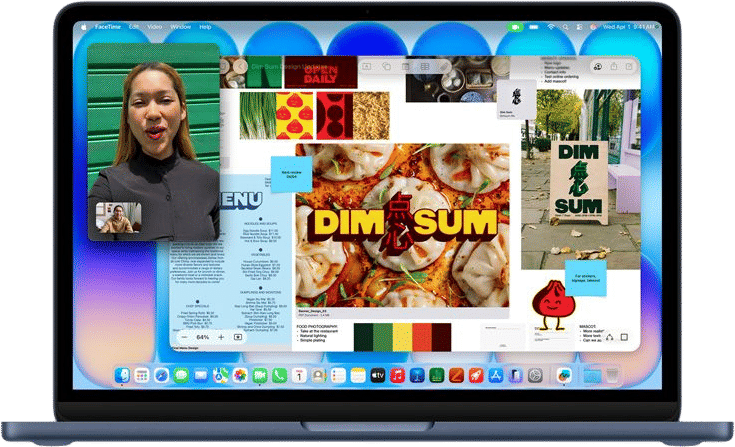
Task: Open iPhone Mirroring in the Dock
Action: pyautogui.click(x=516, y=375)
